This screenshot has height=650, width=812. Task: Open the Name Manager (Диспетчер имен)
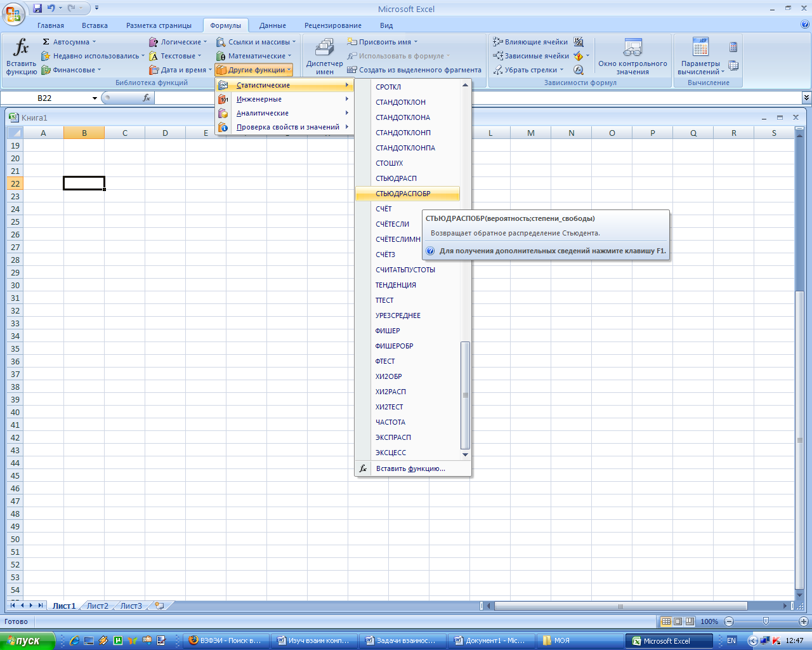point(324,57)
